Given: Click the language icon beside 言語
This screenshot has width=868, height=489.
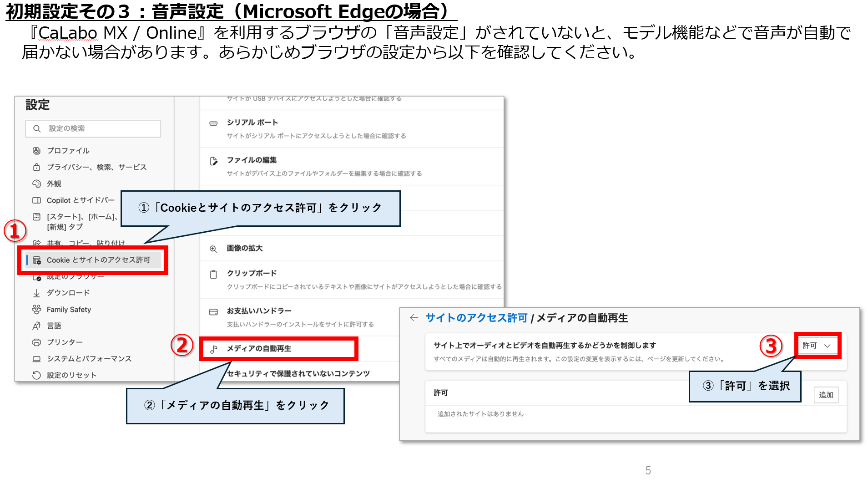Looking at the screenshot, I should [36, 326].
